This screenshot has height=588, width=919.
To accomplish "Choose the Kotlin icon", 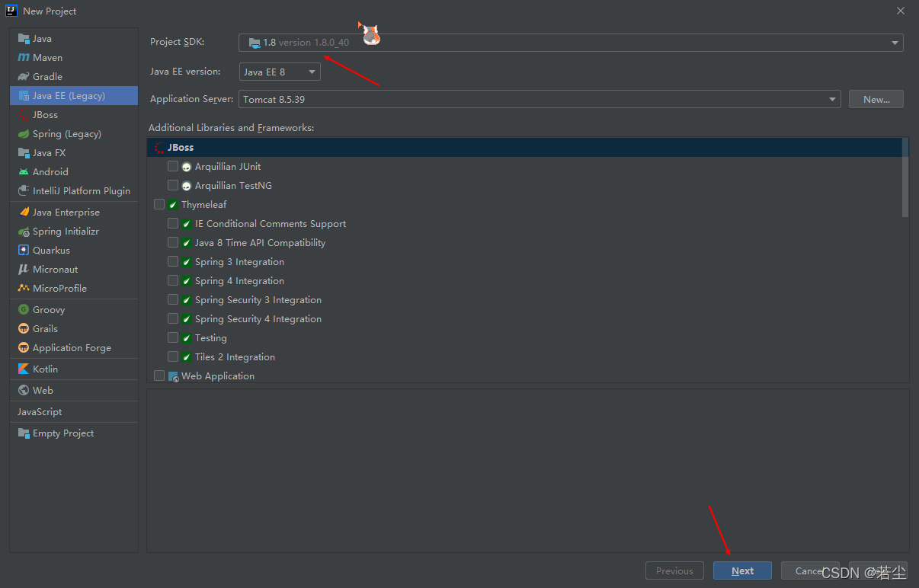I will click(24, 369).
